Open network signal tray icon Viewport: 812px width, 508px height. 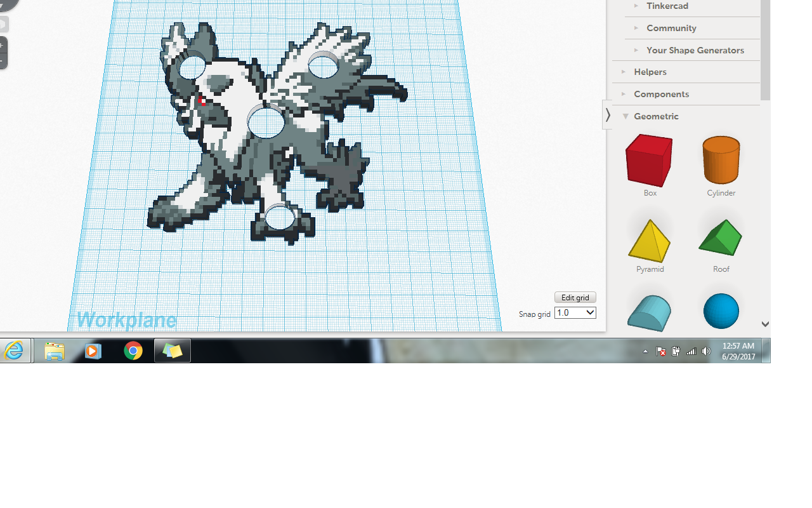(691, 351)
